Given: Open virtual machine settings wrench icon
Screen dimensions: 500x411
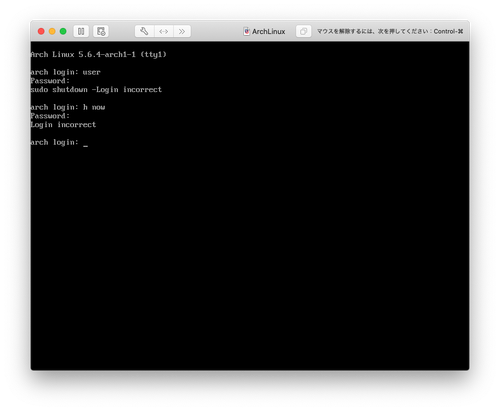Looking at the screenshot, I should click(x=144, y=31).
